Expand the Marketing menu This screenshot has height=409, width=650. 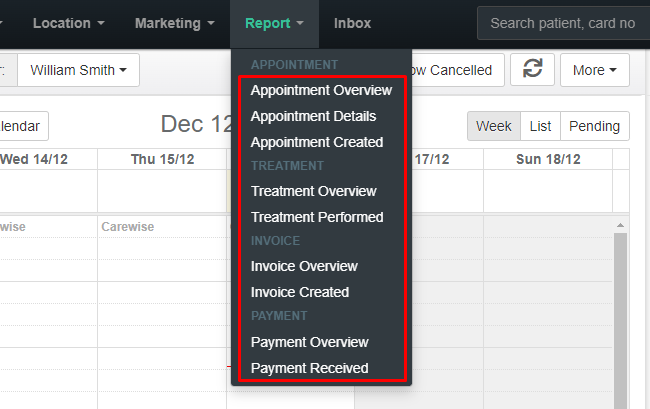click(175, 23)
